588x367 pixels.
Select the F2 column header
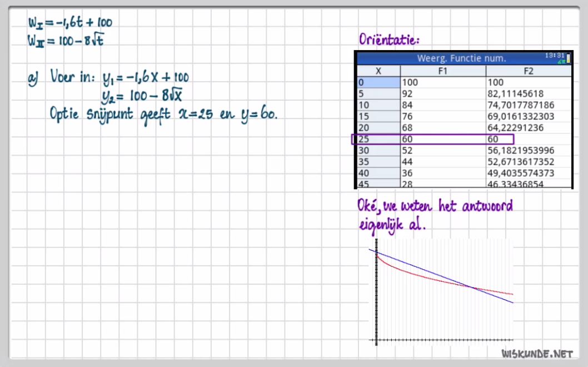pyautogui.click(x=528, y=71)
